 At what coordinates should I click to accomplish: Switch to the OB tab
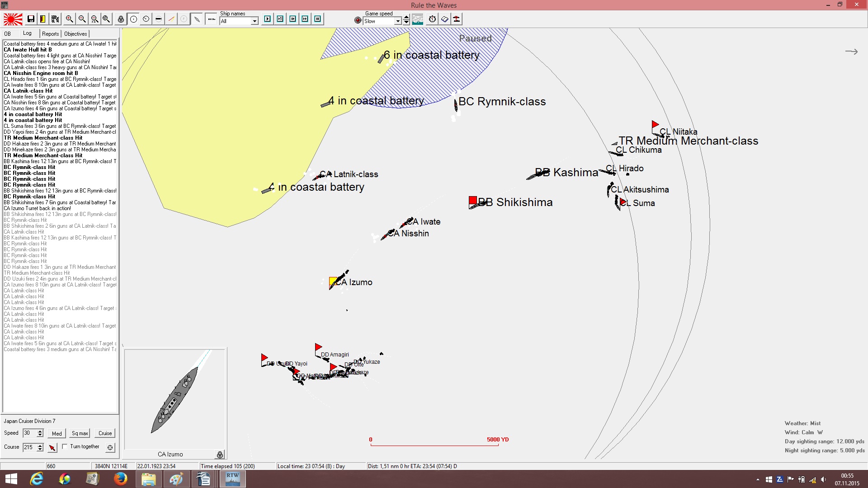(8, 34)
